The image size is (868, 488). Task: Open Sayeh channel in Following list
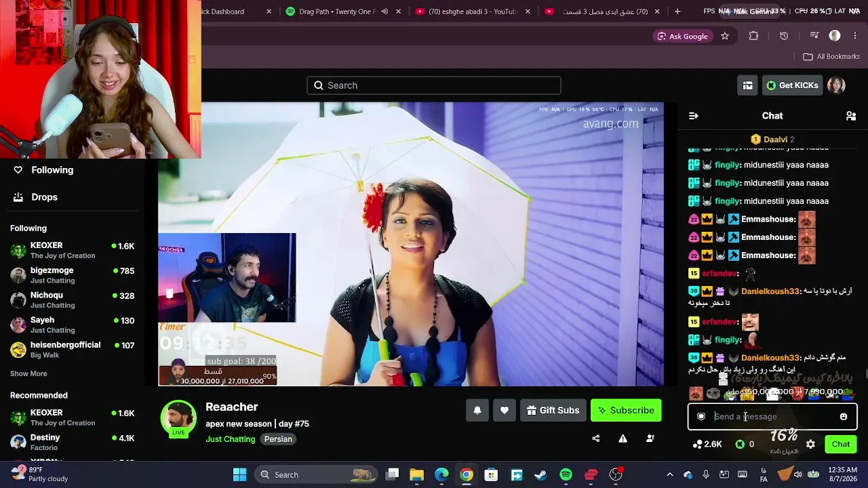click(73, 325)
